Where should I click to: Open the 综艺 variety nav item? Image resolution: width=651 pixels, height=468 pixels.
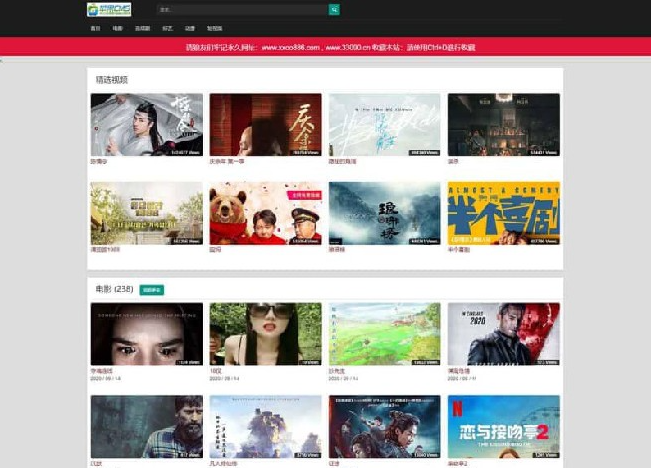(x=167, y=28)
